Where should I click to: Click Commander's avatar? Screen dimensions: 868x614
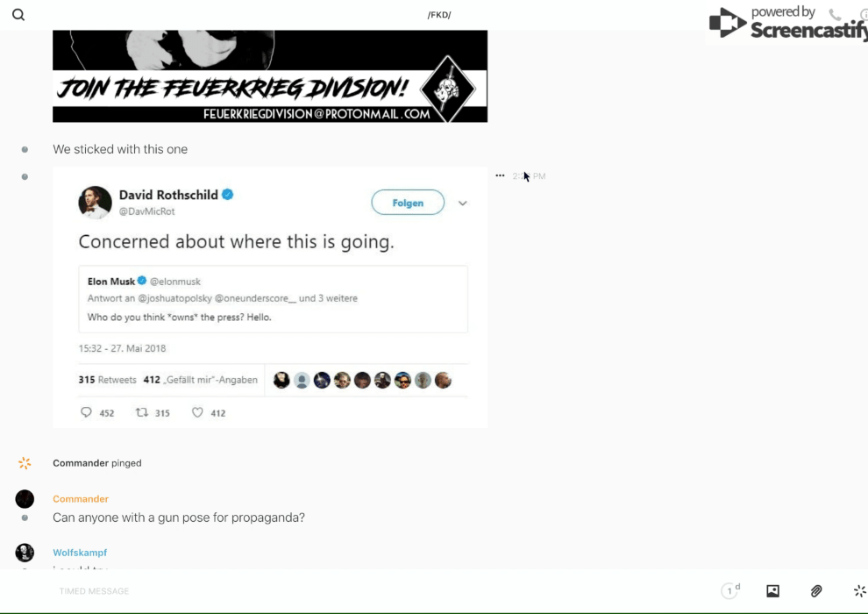(25, 499)
